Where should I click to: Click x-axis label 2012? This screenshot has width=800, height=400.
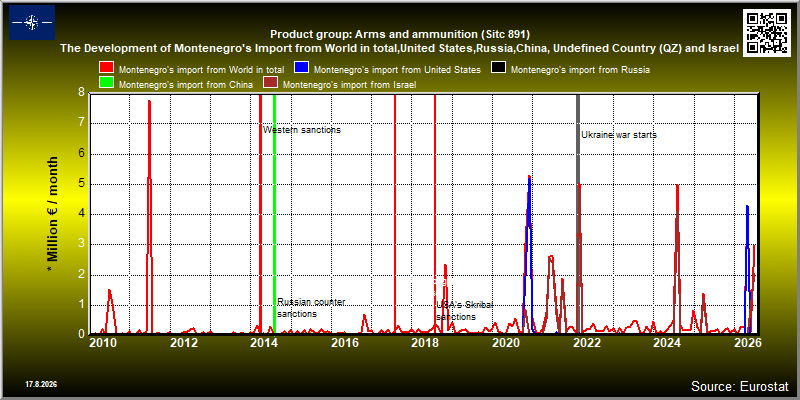pyautogui.click(x=184, y=342)
